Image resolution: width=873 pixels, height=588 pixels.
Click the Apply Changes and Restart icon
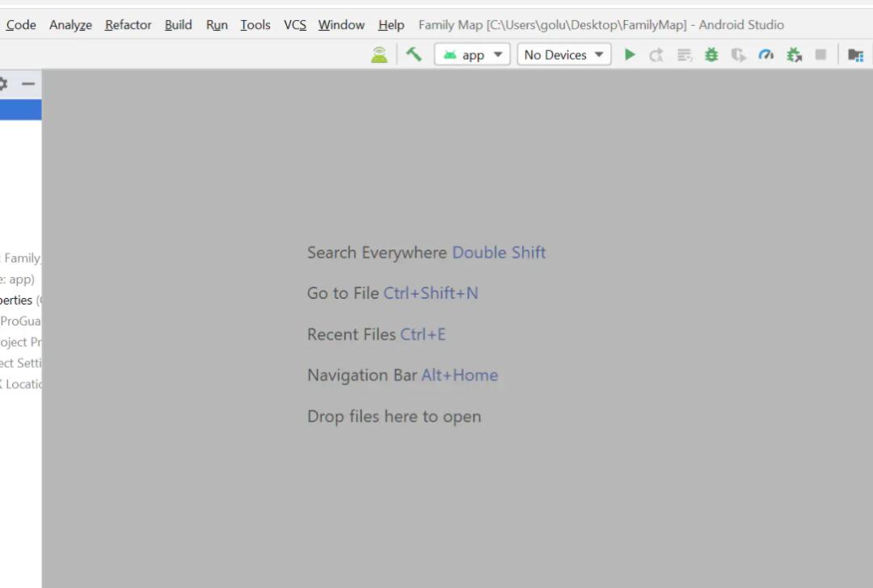pyautogui.click(x=656, y=55)
